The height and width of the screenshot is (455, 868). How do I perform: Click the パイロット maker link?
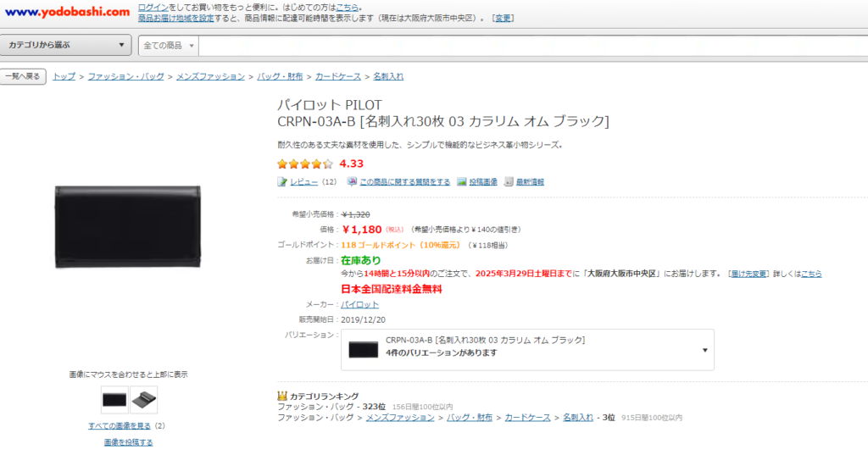tap(359, 304)
